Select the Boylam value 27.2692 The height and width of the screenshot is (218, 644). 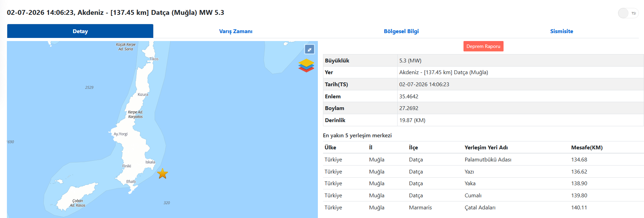[409, 108]
